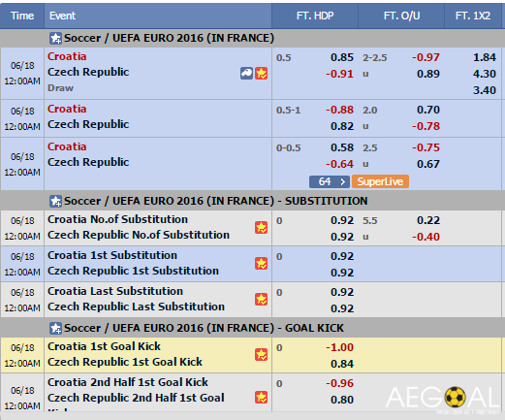The height and width of the screenshot is (420, 505).
Task: Favorite the Croatia vs Czech Republic main match
Action: (x=262, y=74)
